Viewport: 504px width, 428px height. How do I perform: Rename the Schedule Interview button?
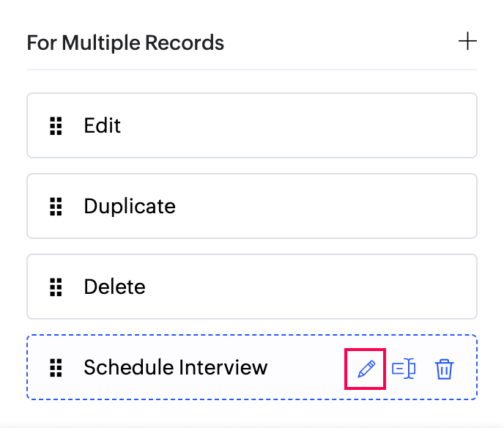404,369
